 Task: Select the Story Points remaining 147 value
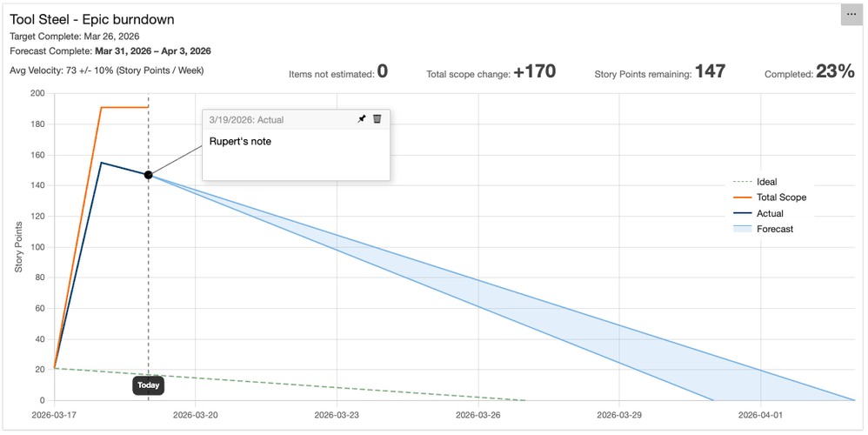pyautogui.click(x=710, y=72)
